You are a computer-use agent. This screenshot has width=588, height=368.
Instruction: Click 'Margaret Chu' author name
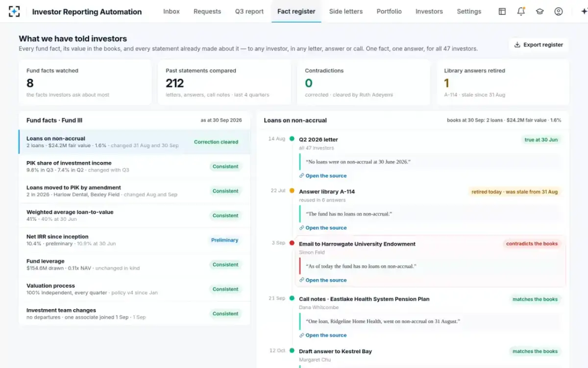pos(315,360)
